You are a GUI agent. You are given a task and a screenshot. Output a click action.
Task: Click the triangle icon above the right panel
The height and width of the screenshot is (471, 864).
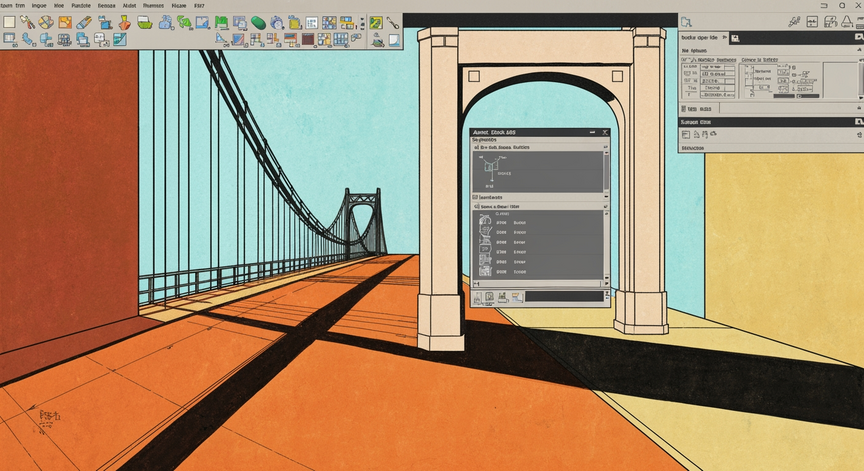click(x=847, y=21)
